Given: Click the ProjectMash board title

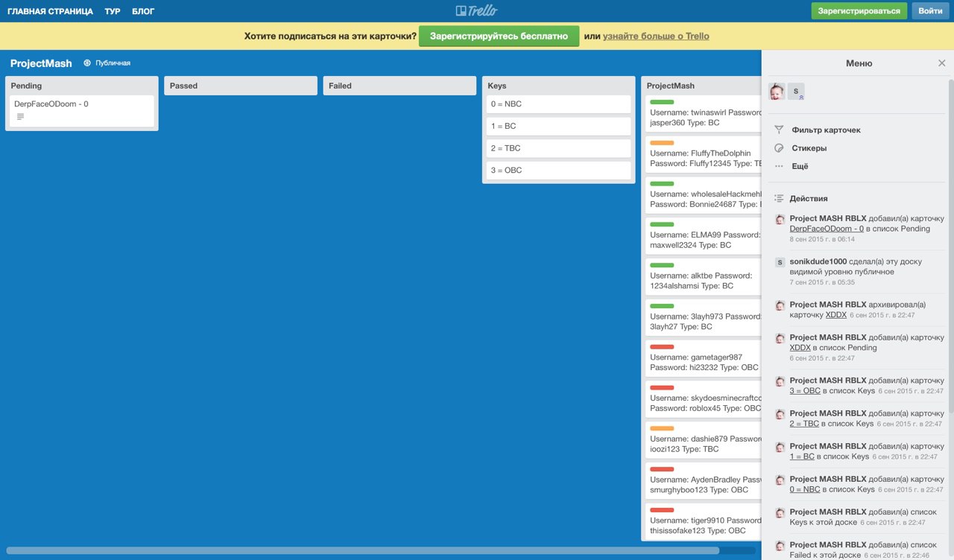Looking at the screenshot, I should pyautogui.click(x=41, y=63).
